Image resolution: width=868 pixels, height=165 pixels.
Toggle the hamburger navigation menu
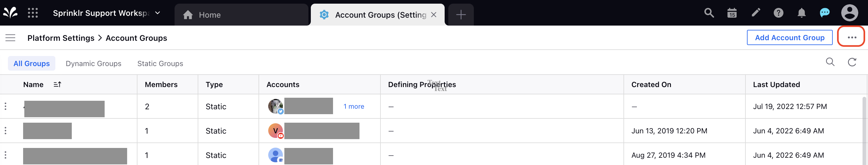coord(10,38)
